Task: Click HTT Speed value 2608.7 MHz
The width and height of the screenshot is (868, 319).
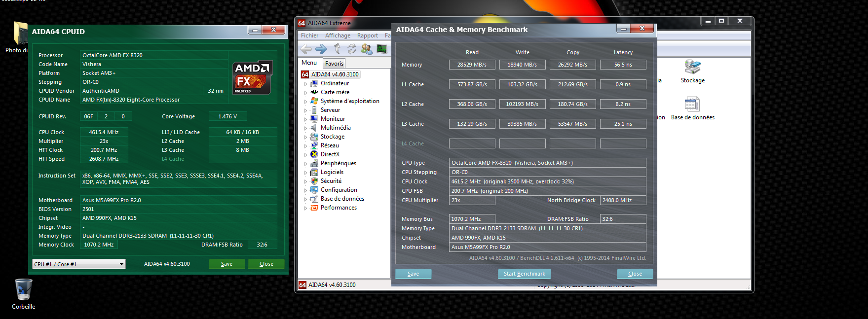Action: pos(104,159)
